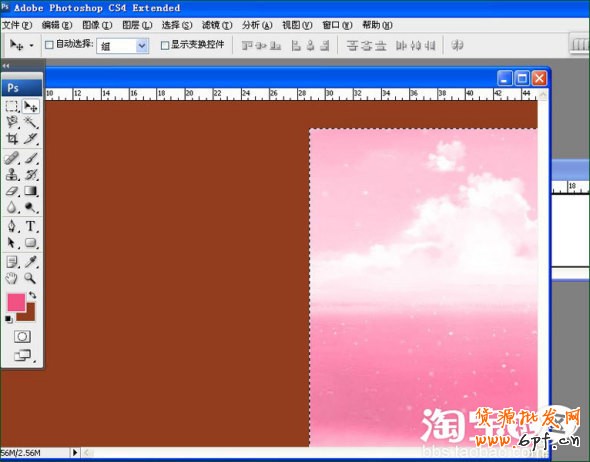
Task: Collapse the toolbox using double-arrow
Action: coord(6,65)
